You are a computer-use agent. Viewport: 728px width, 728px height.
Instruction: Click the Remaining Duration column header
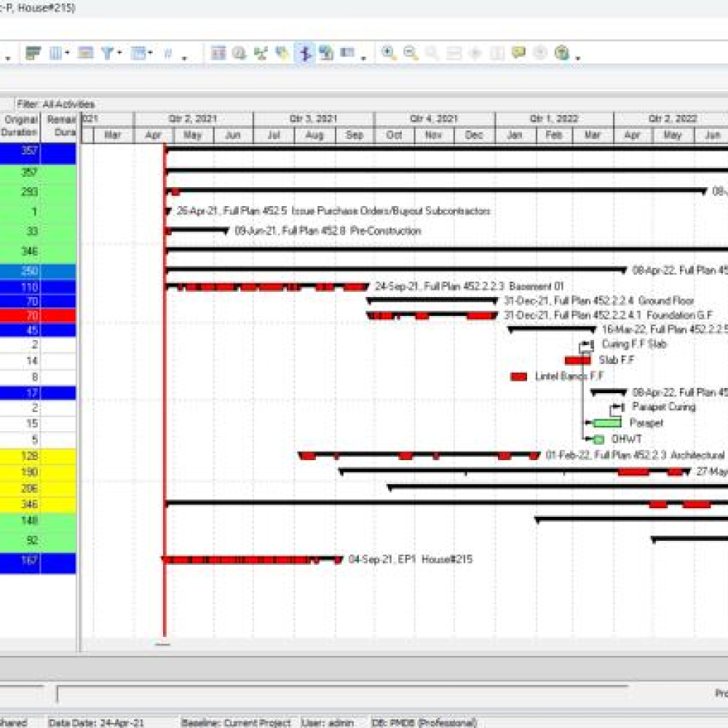59,126
